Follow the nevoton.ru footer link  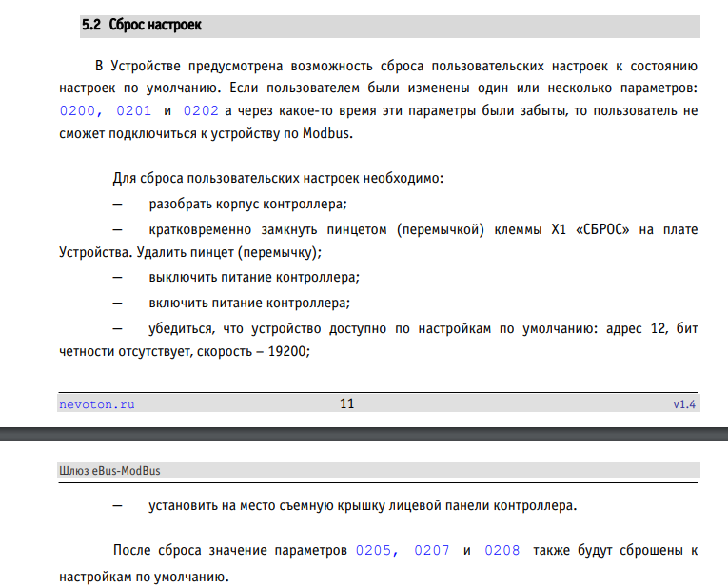click(96, 404)
